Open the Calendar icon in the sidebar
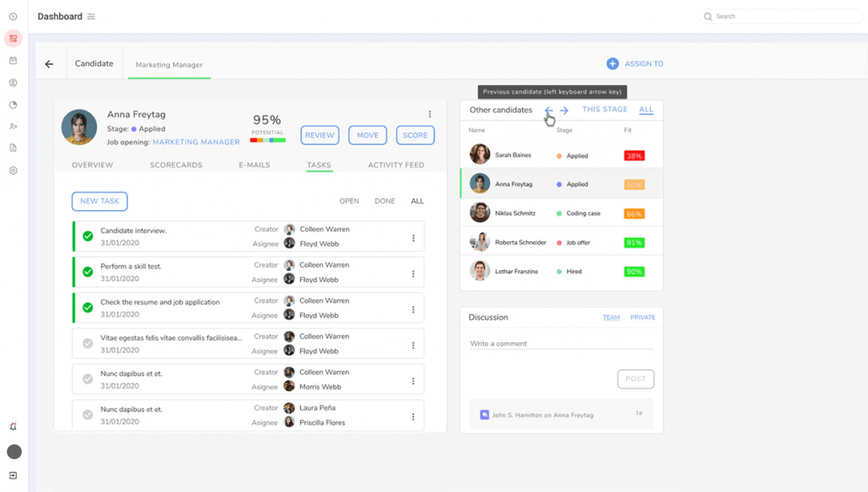The width and height of the screenshot is (868, 492). (12, 60)
